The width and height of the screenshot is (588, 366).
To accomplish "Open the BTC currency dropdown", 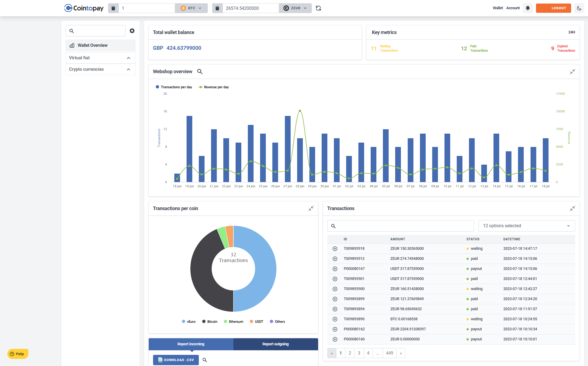I will (x=191, y=8).
